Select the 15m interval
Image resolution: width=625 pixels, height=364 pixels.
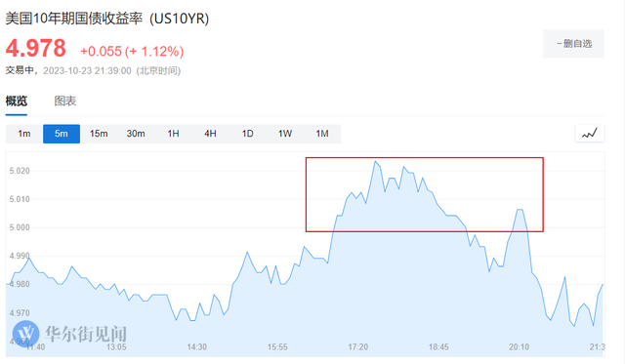coord(99,134)
